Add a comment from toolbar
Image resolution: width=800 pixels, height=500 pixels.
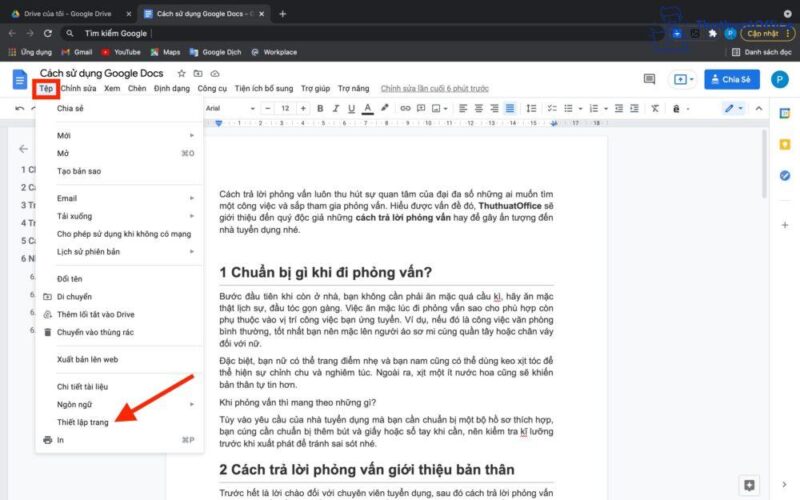tap(421, 108)
